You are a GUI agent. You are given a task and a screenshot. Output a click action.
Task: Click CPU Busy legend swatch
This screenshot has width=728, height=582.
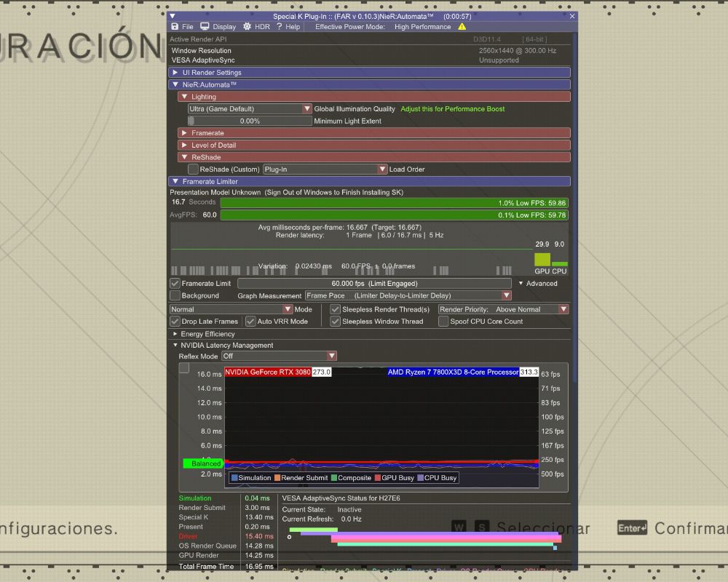coord(420,477)
